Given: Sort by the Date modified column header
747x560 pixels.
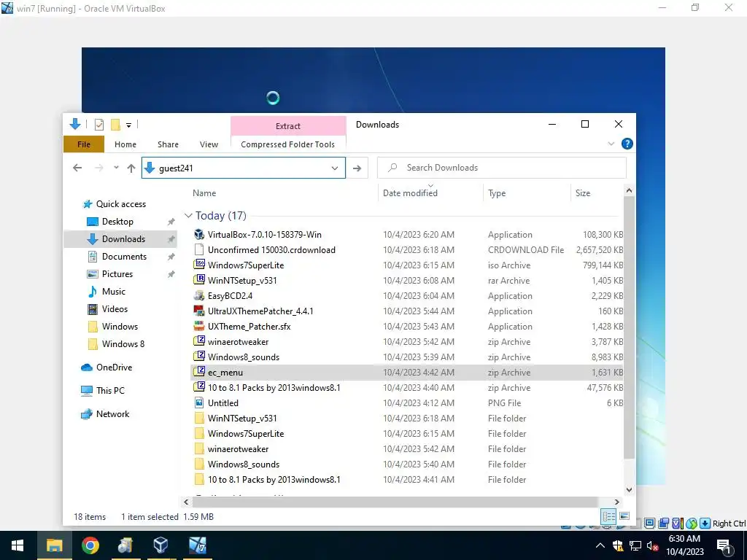Looking at the screenshot, I should pos(410,192).
